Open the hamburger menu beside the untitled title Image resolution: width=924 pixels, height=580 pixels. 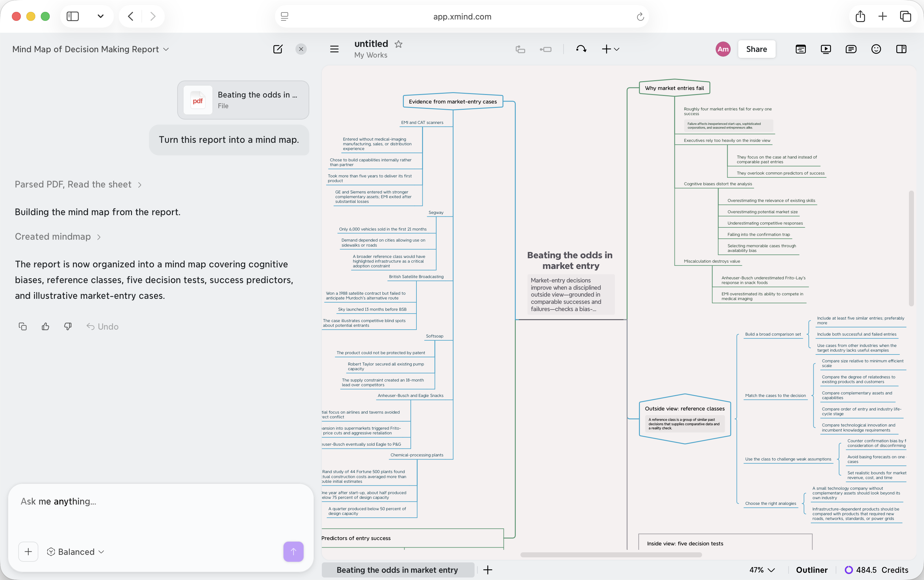(x=334, y=49)
